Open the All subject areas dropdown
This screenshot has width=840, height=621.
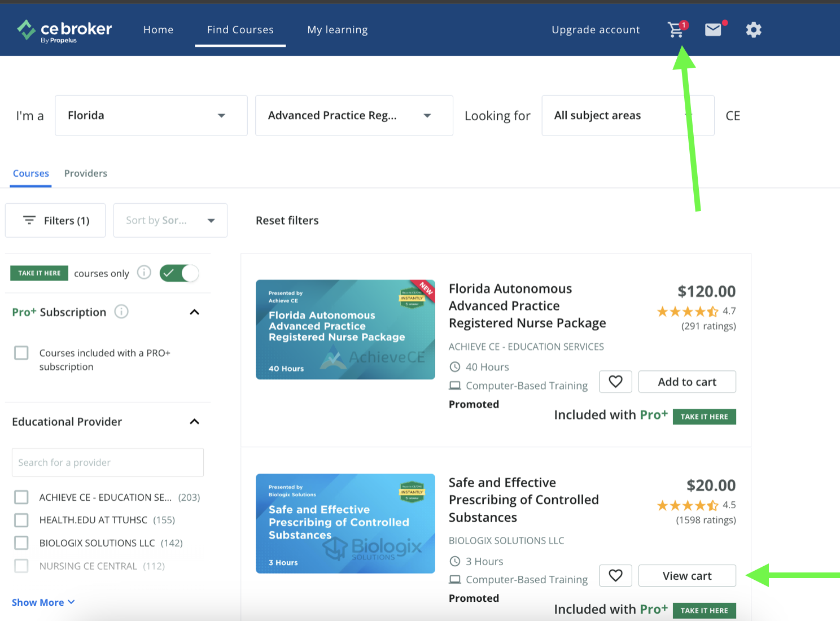point(627,115)
